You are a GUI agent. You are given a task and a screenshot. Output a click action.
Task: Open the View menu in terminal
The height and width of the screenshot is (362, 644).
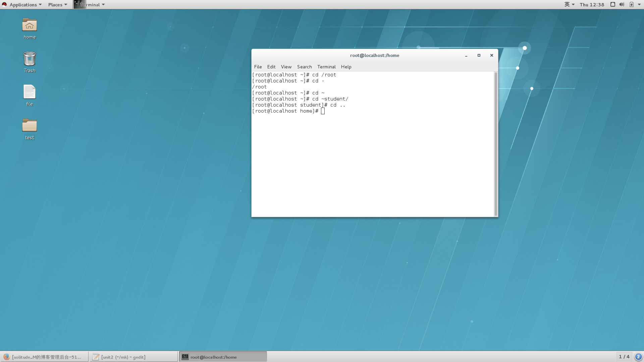click(286, 67)
